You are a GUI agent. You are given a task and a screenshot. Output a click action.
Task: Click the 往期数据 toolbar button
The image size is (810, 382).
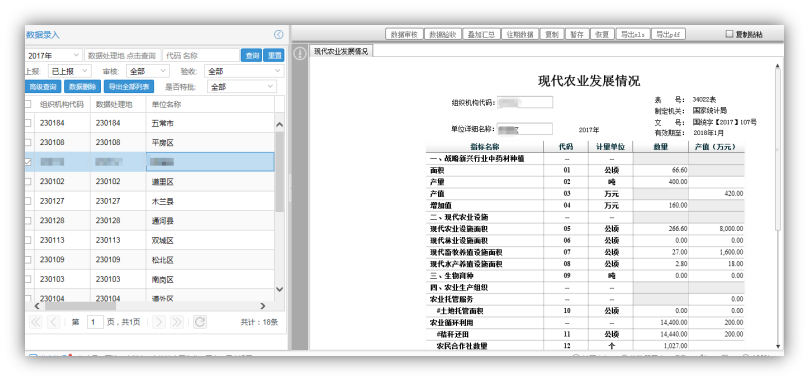click(520, 34)
